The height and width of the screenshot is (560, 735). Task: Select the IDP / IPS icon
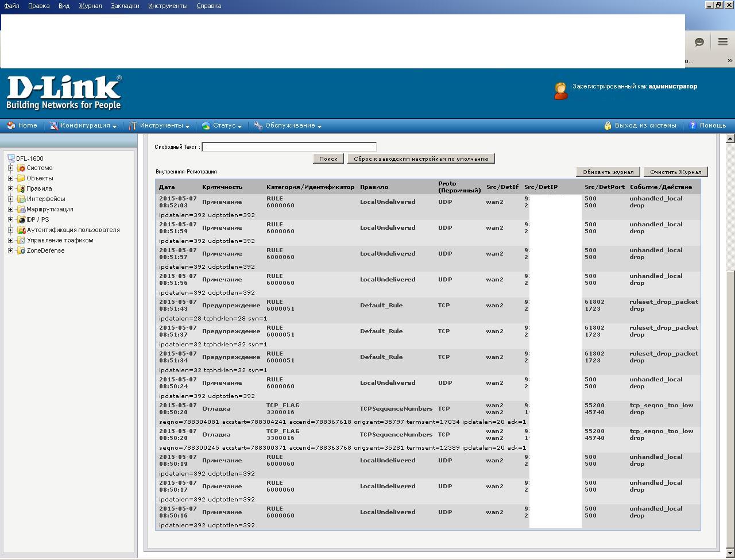(21, 220)
